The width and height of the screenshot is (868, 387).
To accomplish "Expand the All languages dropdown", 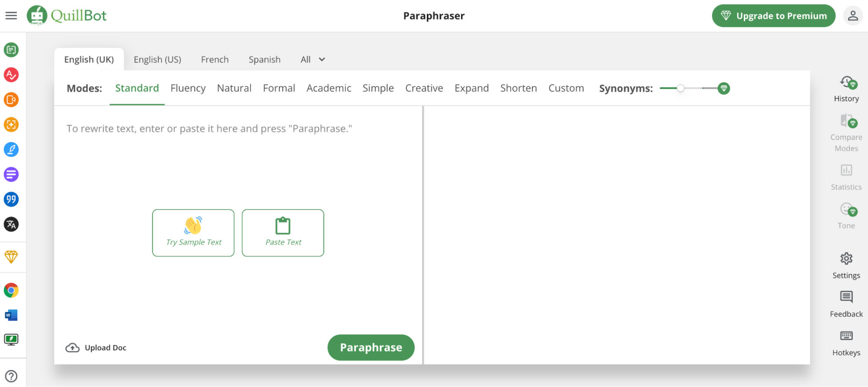I will click(x=313, y=60).
